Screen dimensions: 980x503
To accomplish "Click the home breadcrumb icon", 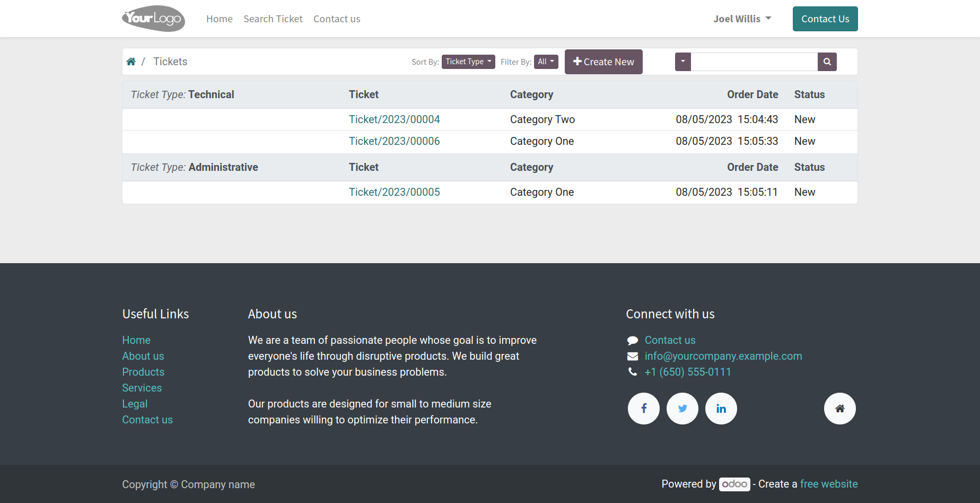I will (x=131, y=62).
